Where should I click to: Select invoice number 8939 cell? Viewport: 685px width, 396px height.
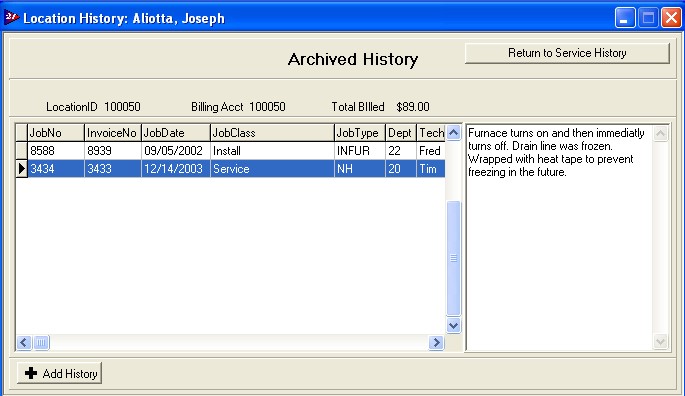coord(112,151)
